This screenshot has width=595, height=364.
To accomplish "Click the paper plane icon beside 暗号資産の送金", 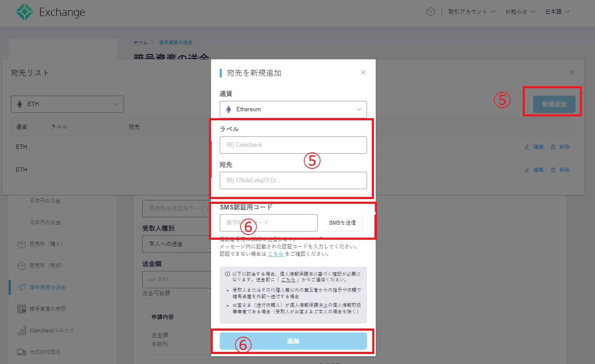I will (x=22, y=287).
